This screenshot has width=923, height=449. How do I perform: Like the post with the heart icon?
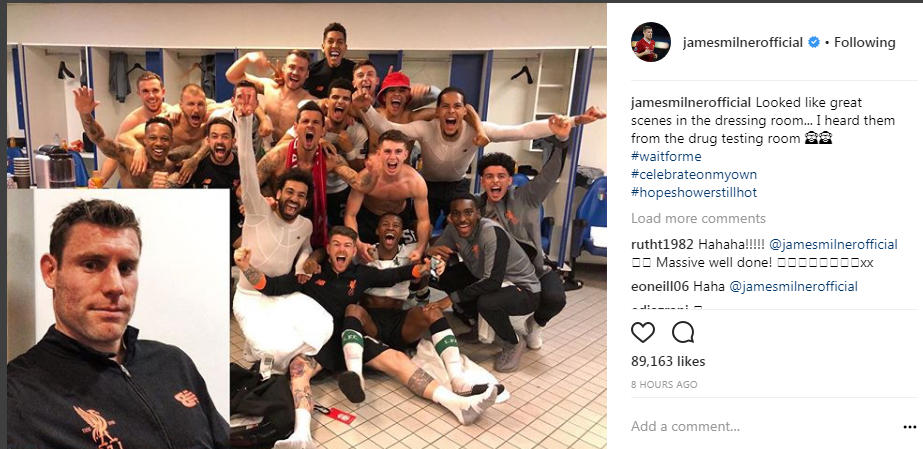(643, 332)
